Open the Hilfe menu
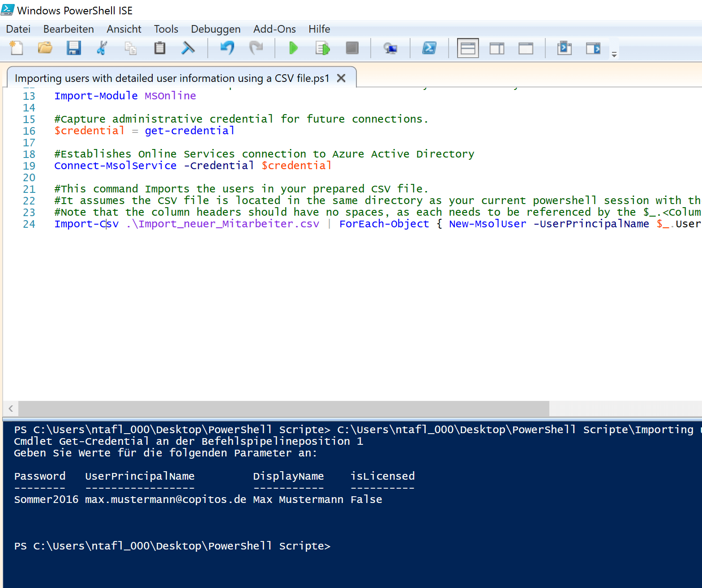The width and height of the screenshot is (702, 588). (319, 29)
